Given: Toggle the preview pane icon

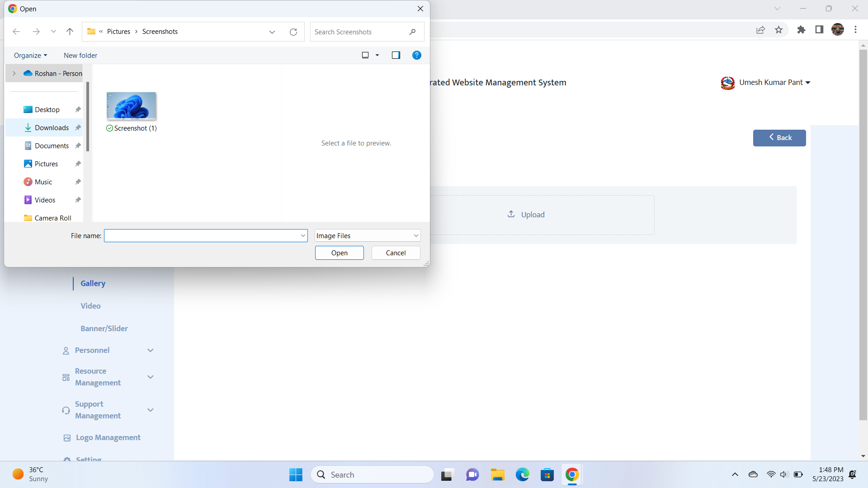Looking at the screenshot, I should [x=396, y=55].
